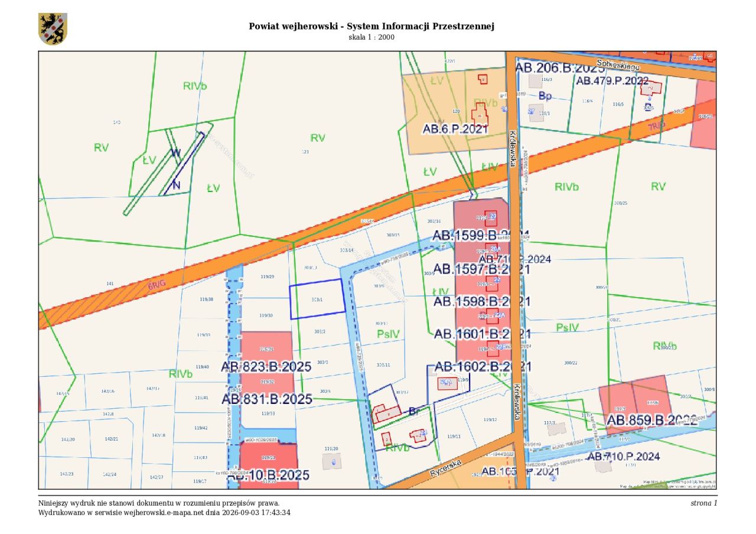Click parcel number '300/22'
Image resolution: width=756 pixels, height=534 pixels.
[x=571, y=362]
